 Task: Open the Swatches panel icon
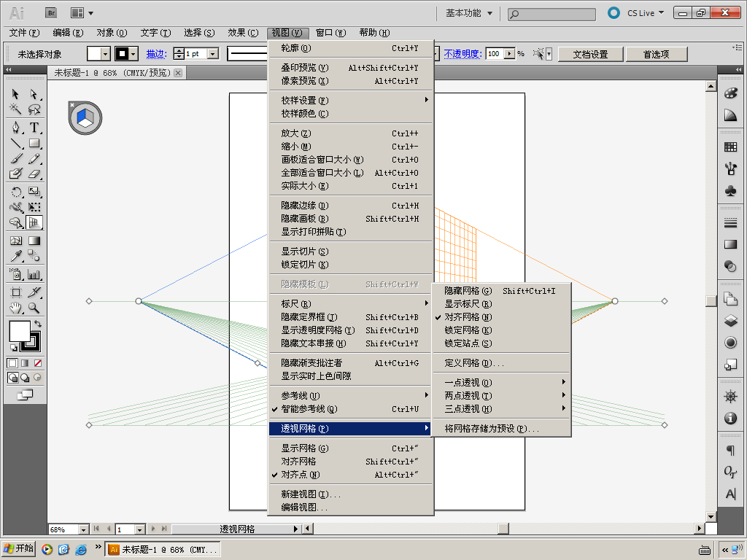coord(730,147)
